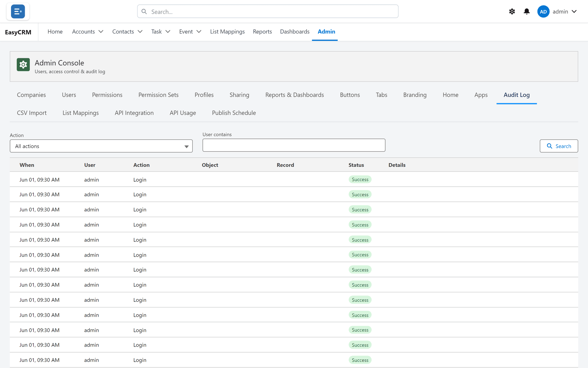This screenshot has height=368, width=588.
Task: Open the CSV Import tab
Action: pyautogui.click(x=32, y=113)
